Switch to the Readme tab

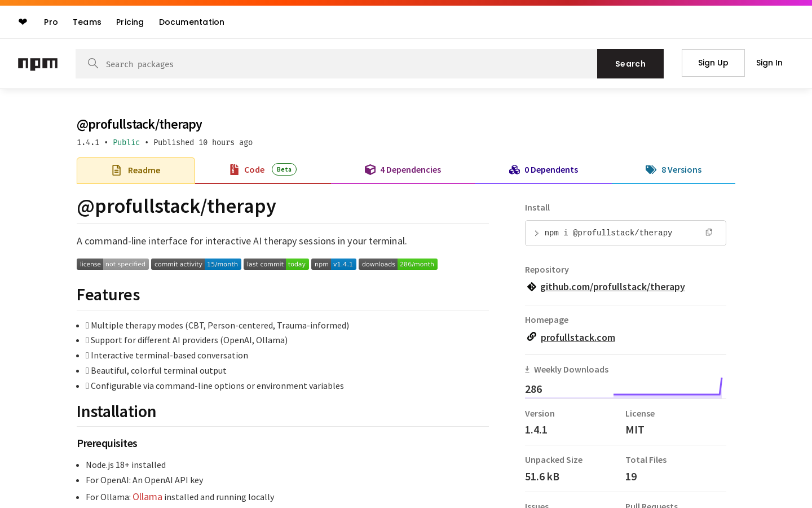[x=136, y=170]
